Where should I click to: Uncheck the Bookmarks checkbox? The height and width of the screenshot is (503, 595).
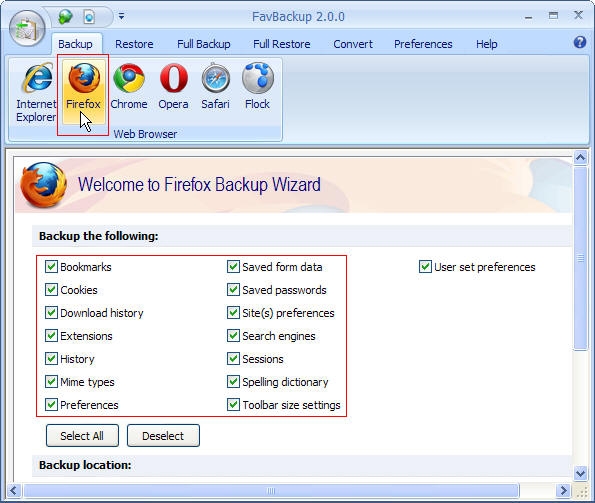[x=51, y=267]
